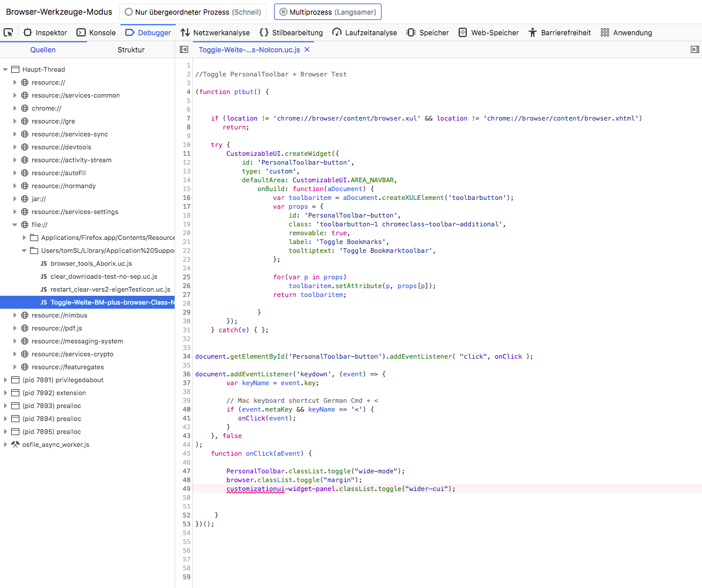
Task: Toggle the right debugger pane
Action: point(694,50)
